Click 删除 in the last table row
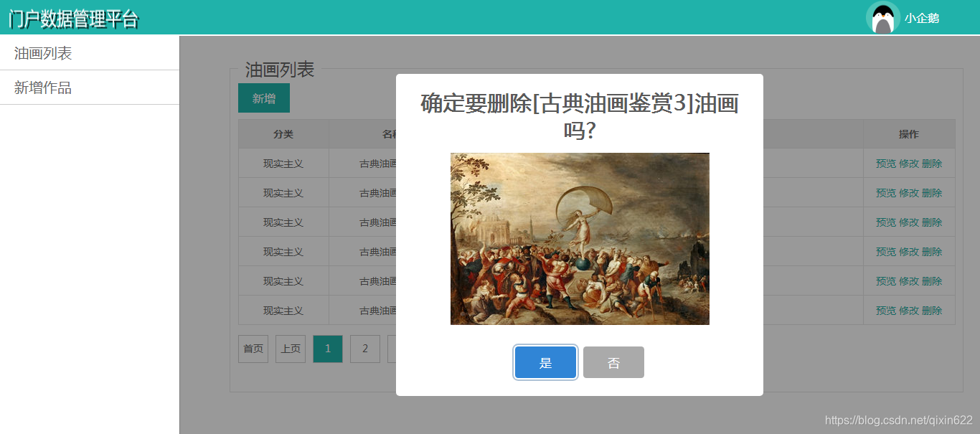 (x=932, y=311)
